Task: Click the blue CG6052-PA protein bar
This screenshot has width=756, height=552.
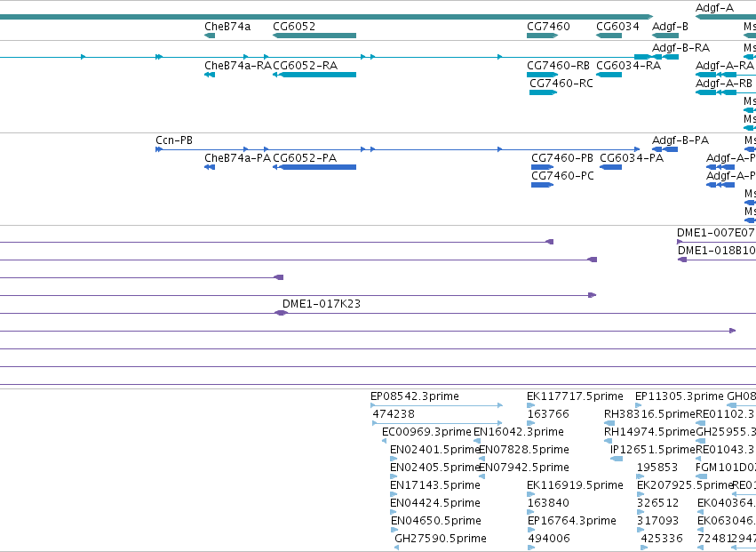Action: tap(314, 167)
